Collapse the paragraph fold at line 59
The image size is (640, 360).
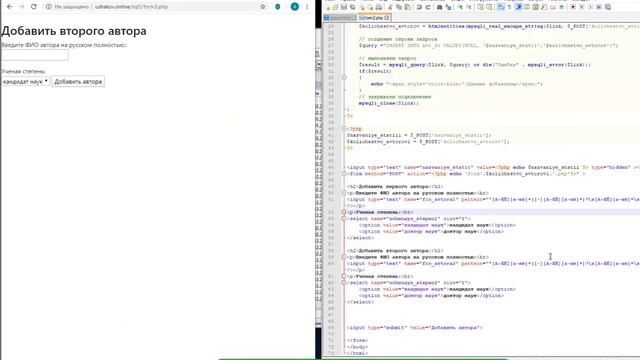pos(344,257)
